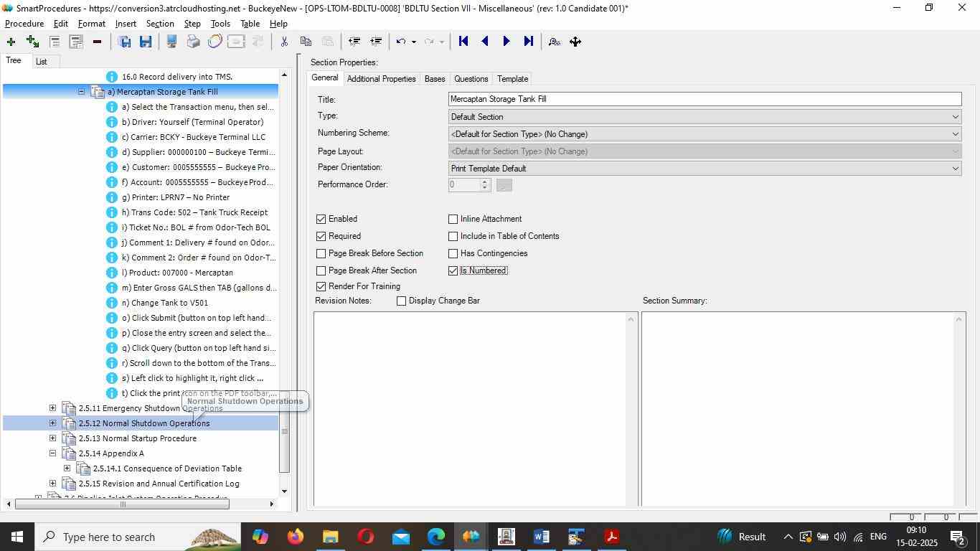Click the computer monitor toolbar icon
980x551 pixels.
pos(171,42)
